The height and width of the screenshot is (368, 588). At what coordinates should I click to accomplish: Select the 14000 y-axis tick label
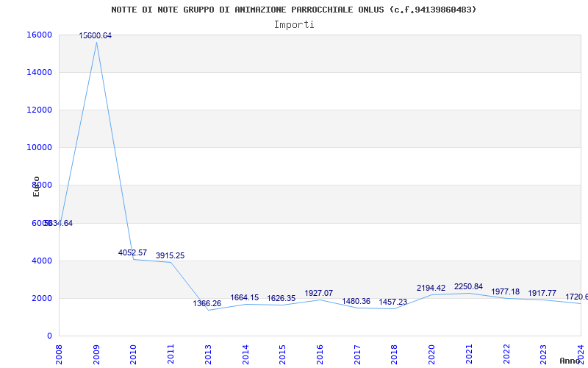click(x=39, y=72)
